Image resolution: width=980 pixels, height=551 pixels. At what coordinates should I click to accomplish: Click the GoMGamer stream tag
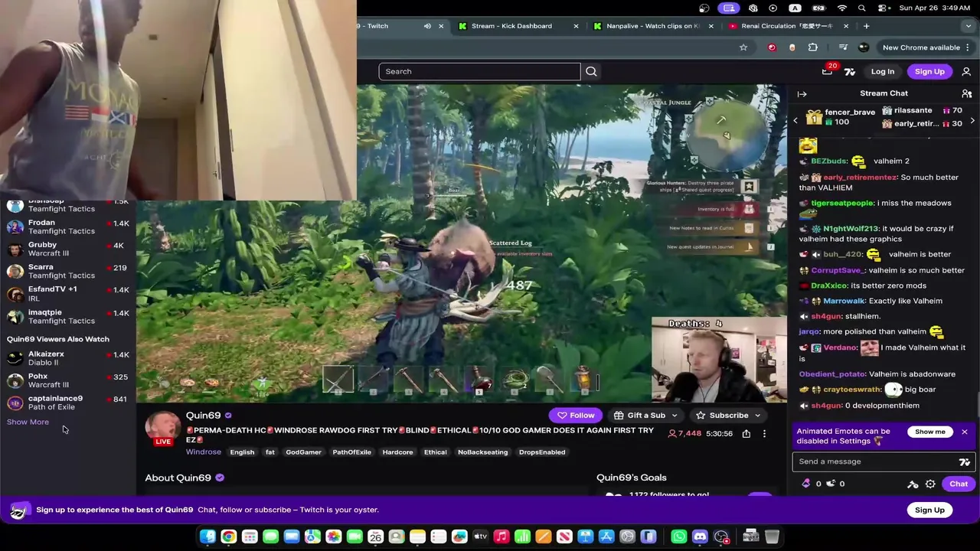tap(303, 452)
